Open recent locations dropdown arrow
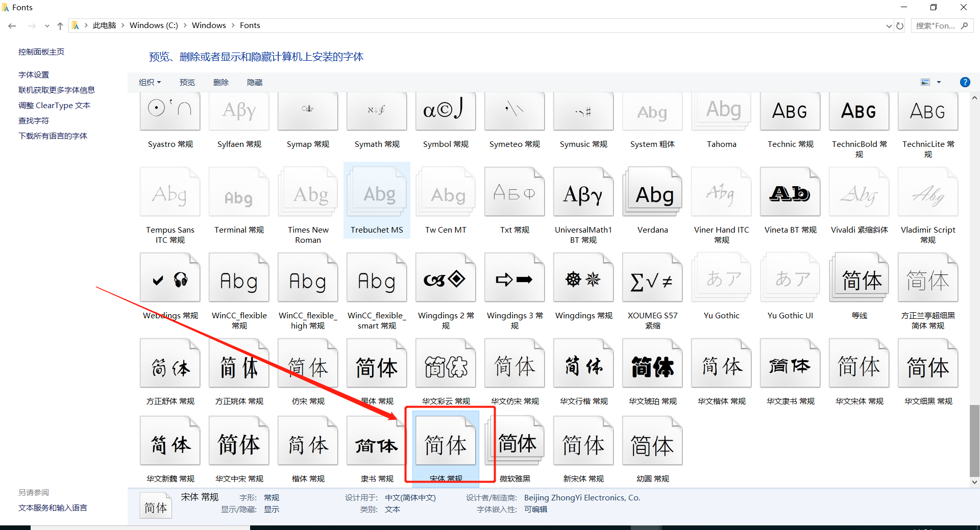 47,26
